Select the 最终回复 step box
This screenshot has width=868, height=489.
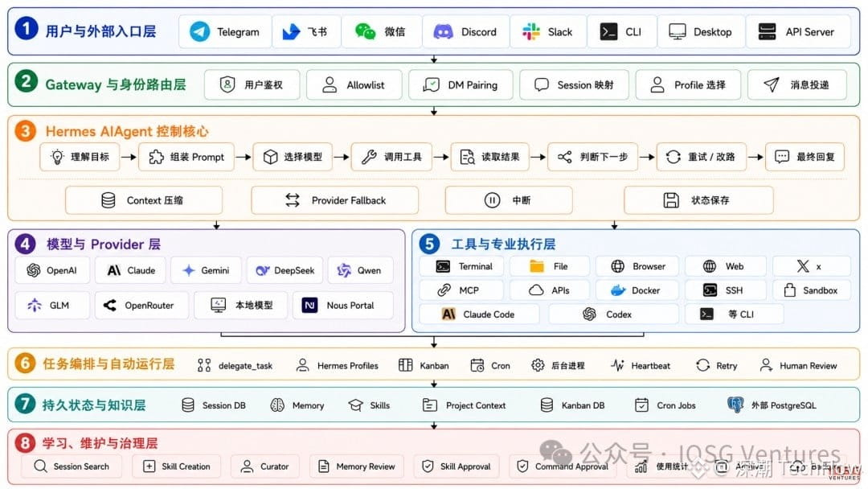click(805, 157)
